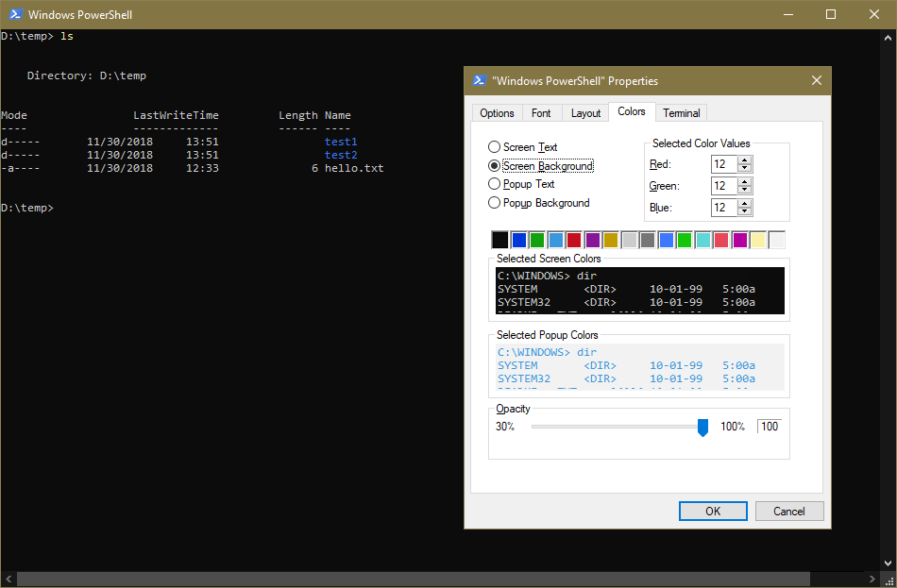
Task: Pick the magenta color swatch
Action: (740, 240)
